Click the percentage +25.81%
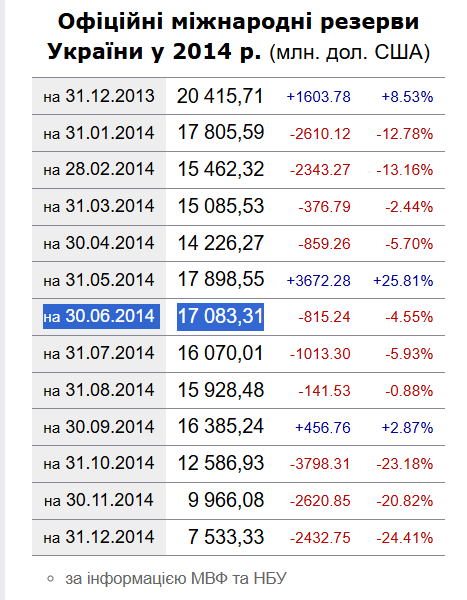The image size is (467, 600). click(x=403, y=280)
